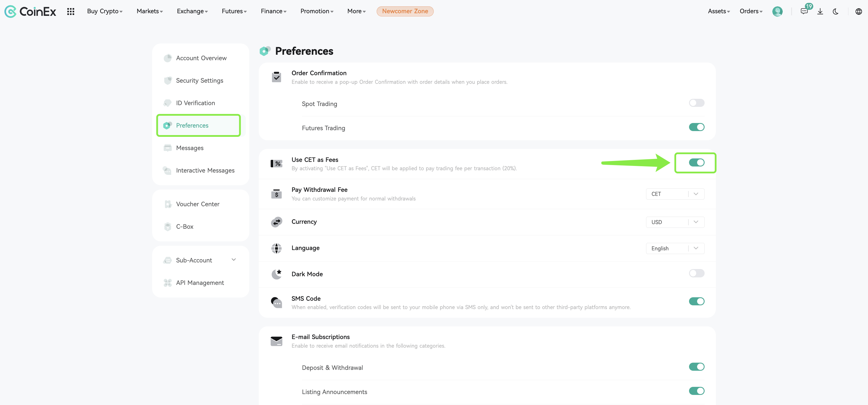Turn off Deposit & Withdrawal email toggle
The width and height of the screenshot is (868, 405).
(697, 367)
